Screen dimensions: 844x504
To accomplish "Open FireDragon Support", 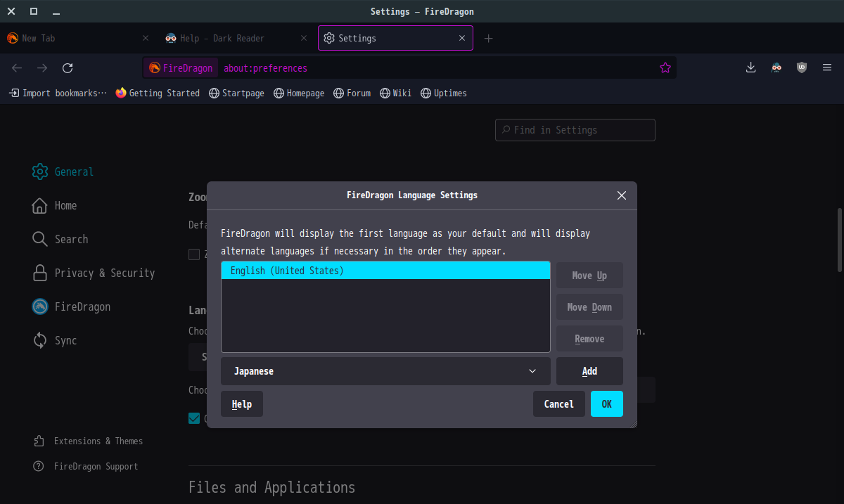I will pyautogui.click(x=86, y=466).
